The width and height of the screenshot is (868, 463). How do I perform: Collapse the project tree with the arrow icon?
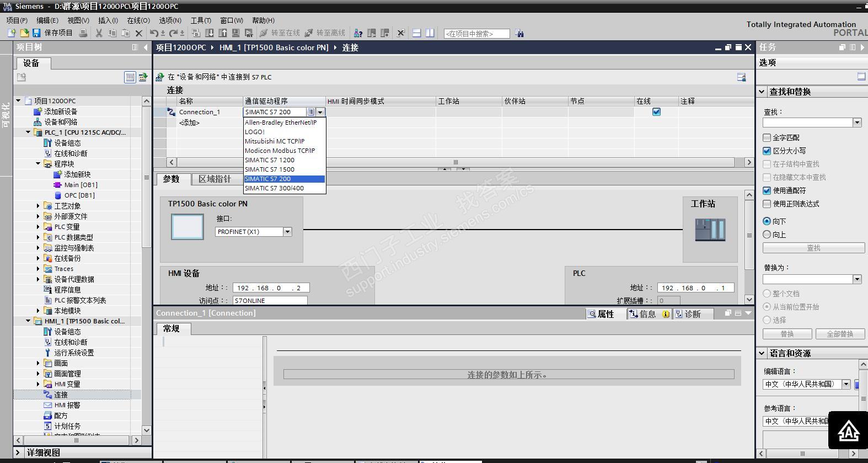(x=146, y=47)
